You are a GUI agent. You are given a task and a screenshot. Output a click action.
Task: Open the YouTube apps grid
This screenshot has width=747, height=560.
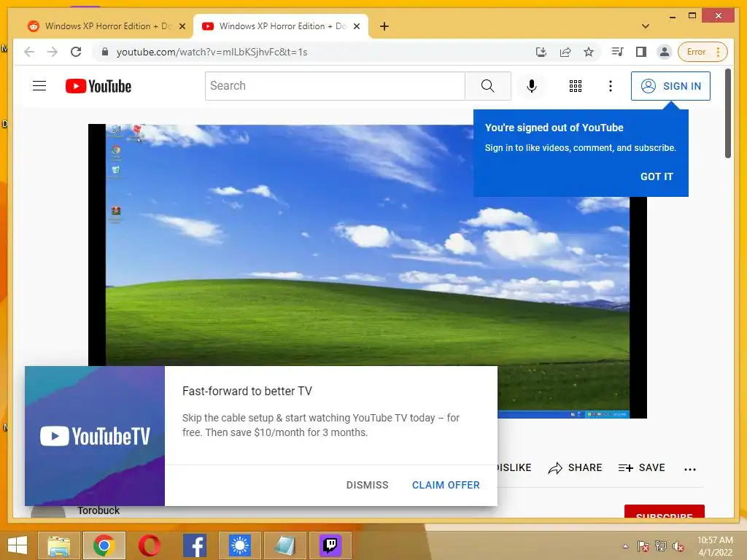[575, 86]
